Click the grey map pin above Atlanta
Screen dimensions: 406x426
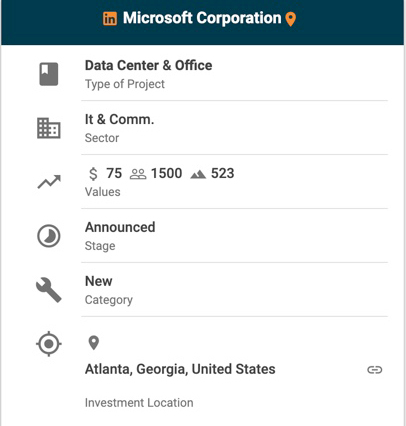click(x=94, y=343)
